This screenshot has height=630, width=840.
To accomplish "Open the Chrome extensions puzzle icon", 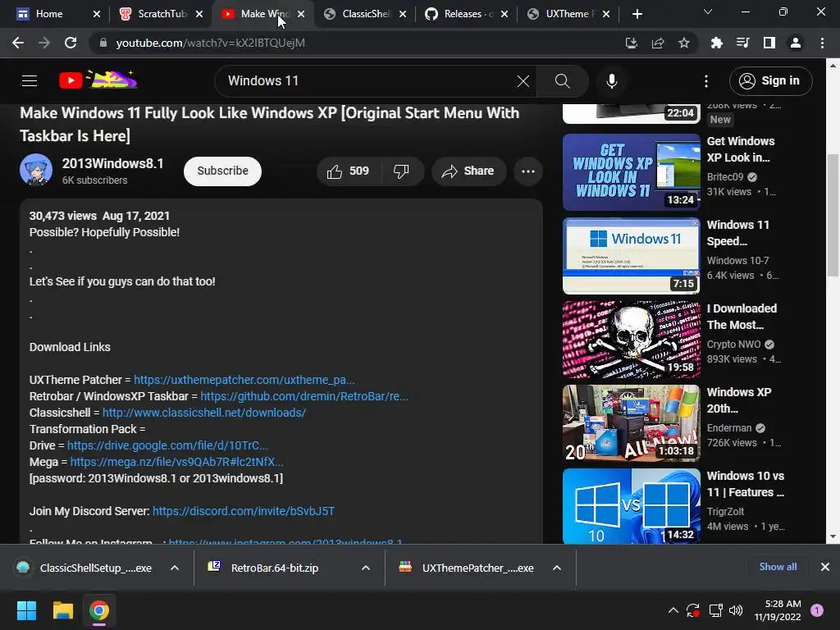I will [x=717, y=43].
